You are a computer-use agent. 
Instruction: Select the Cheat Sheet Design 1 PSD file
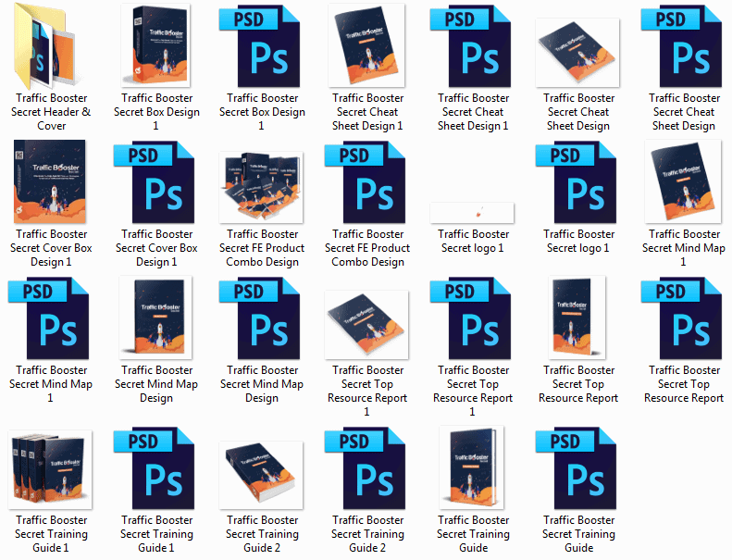470,45
